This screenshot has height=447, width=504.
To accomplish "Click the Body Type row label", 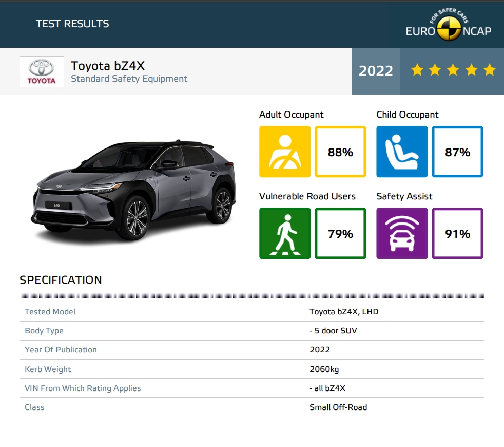I will click(44, 331).
